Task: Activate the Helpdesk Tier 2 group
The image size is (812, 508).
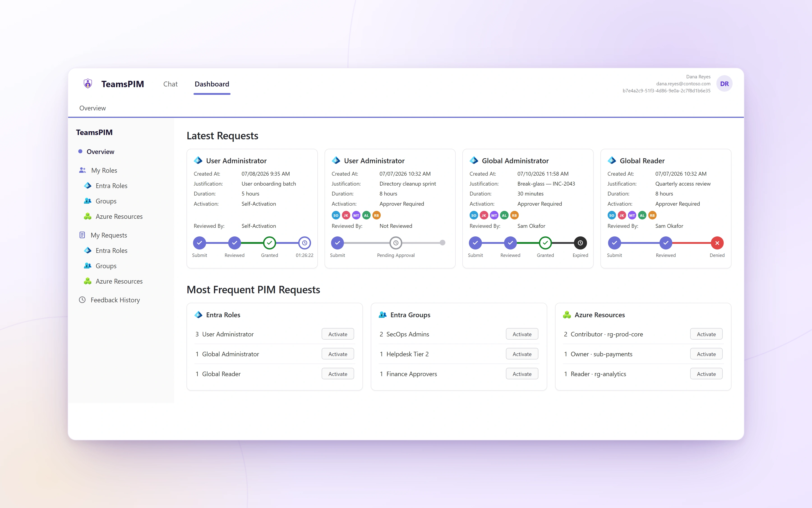Action: pos(522,354)
